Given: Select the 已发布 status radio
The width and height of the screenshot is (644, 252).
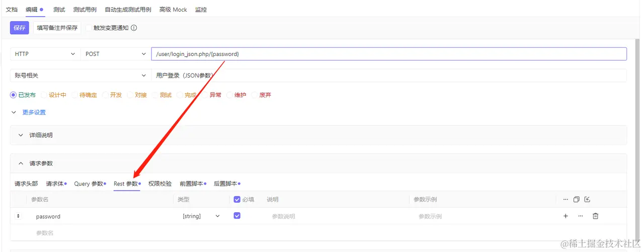Looking at the screenshot, I should pyautogui.click(x=13, y=95).
